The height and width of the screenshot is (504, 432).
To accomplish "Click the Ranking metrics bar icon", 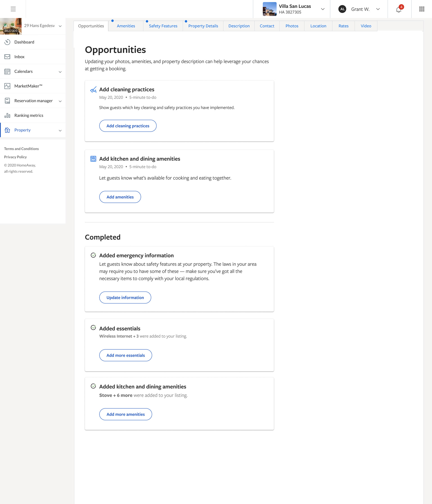I will point(7,115).
